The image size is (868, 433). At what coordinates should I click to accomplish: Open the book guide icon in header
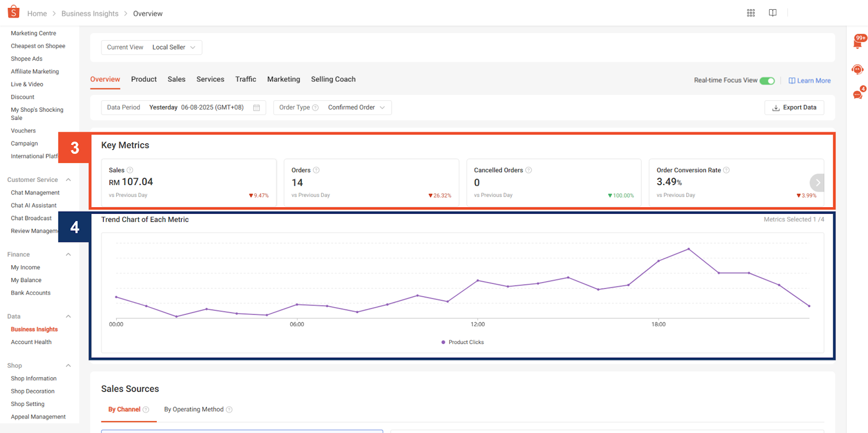click(x=773, y=13)
